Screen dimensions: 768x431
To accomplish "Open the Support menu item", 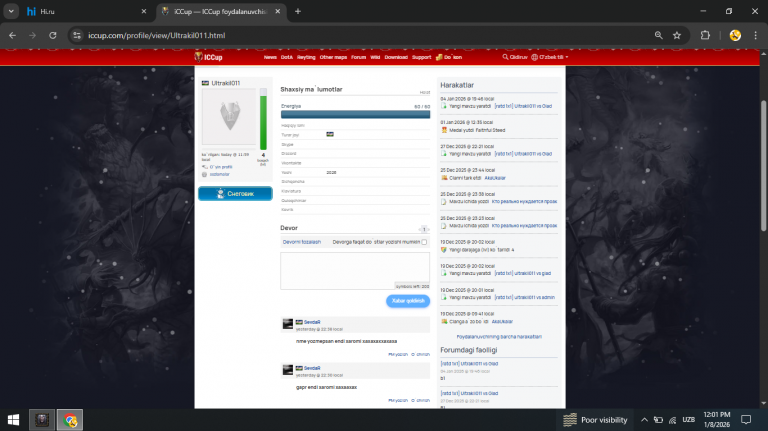I will (x=421, y=57).
